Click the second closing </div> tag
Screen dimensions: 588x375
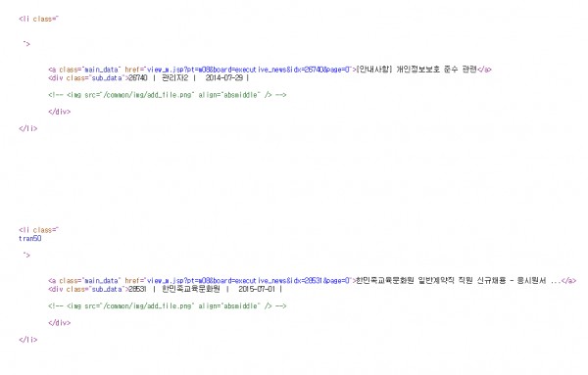(x=59, y=323)
